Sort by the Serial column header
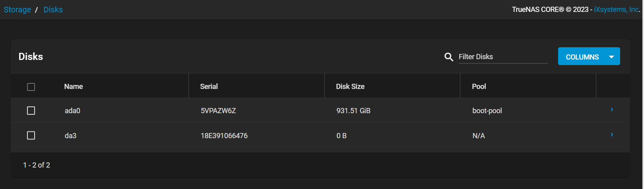The height and width of the screenshot is (189, 644). [209, 86]
